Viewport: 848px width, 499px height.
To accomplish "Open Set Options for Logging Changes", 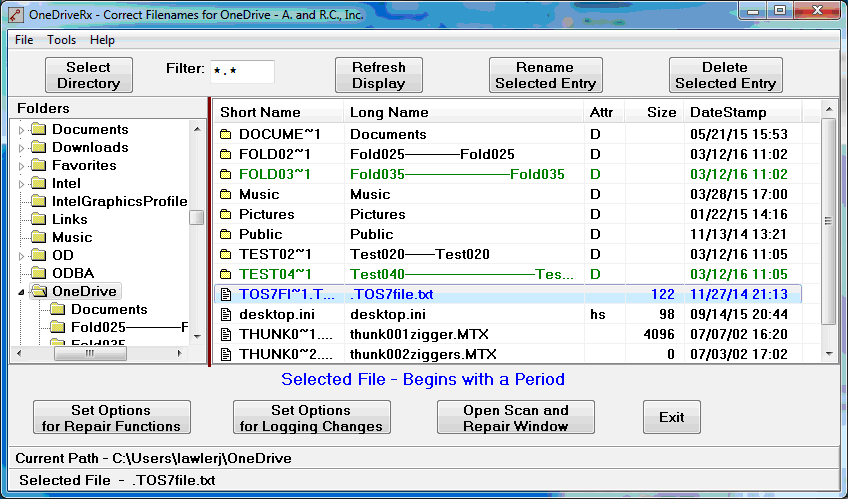I will [312, 417].
